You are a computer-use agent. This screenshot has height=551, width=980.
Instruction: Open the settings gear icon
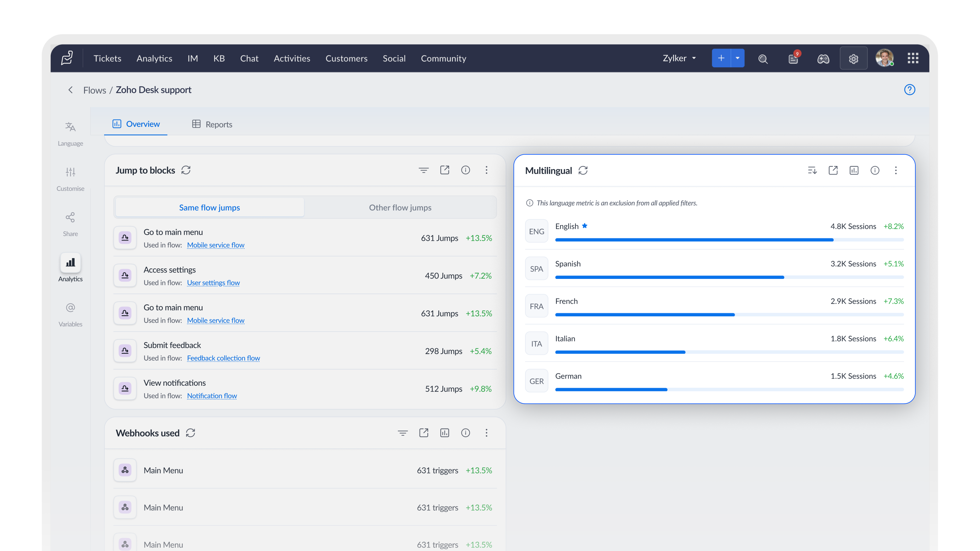tap(853, 59)
